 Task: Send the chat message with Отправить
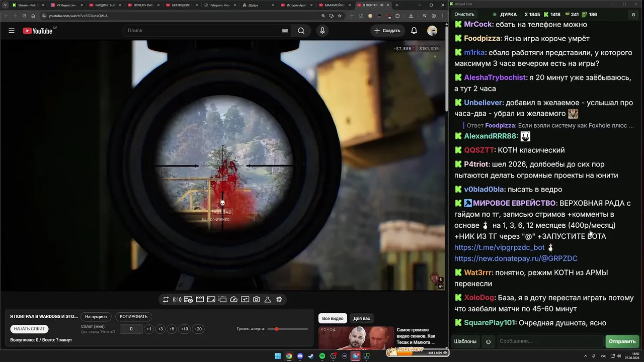coord(622,342)
